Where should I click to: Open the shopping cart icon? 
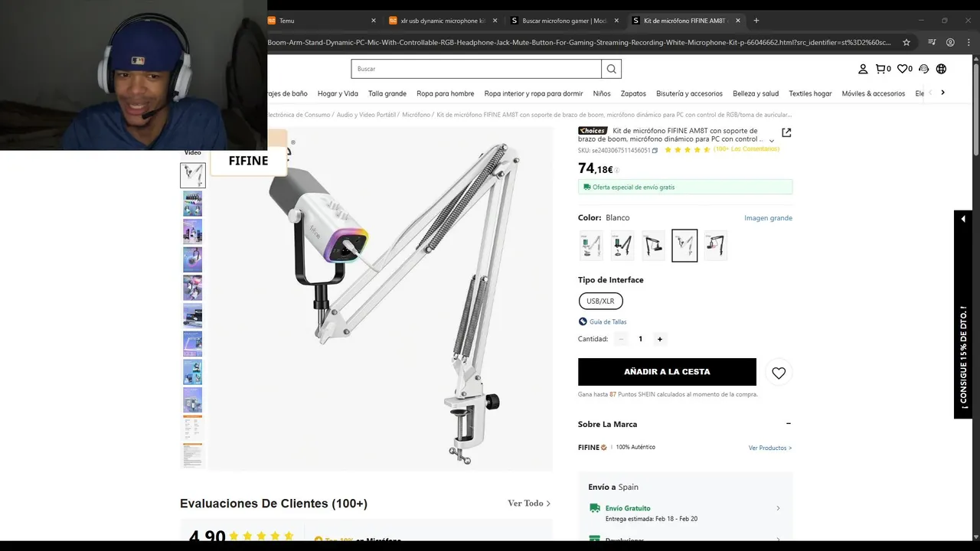pos(883,69)
